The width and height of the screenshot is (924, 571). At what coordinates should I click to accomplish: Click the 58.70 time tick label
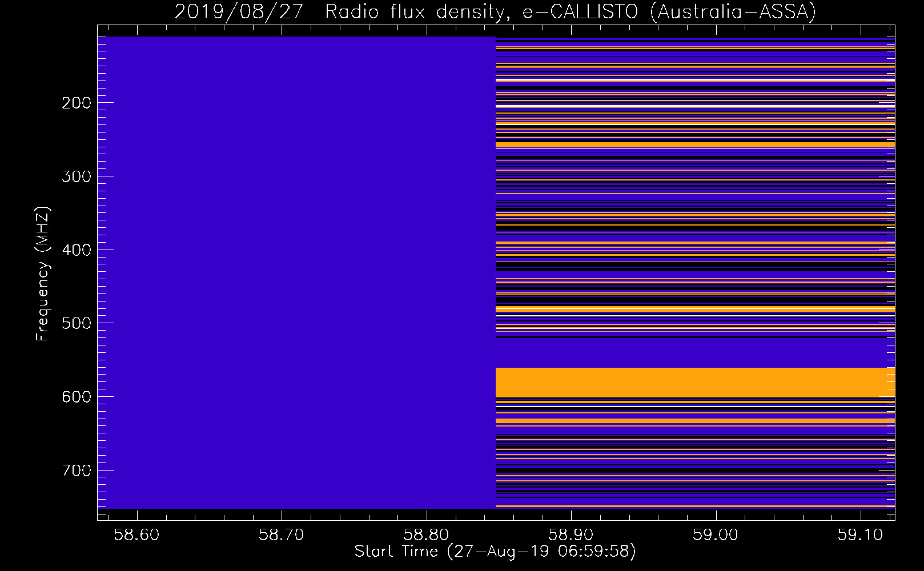(282, 535)
